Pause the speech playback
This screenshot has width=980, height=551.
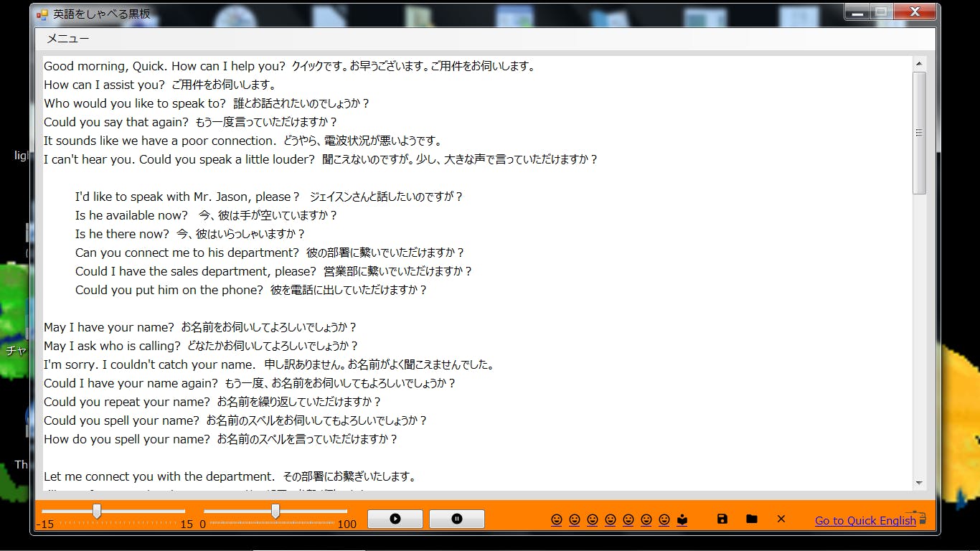coord(457,519)
